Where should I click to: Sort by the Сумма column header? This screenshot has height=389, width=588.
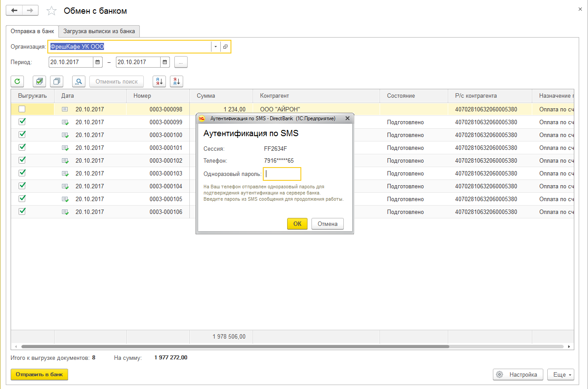pos(221,96)
